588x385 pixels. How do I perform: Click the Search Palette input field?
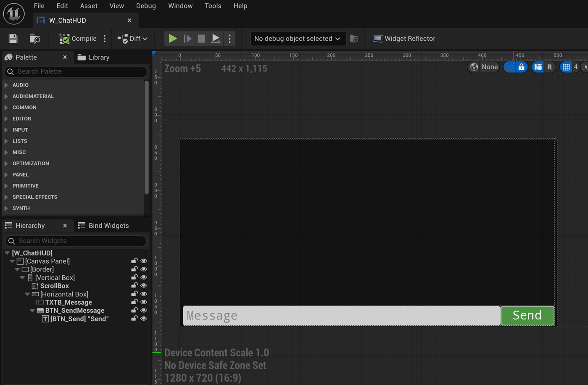point(80,71)
